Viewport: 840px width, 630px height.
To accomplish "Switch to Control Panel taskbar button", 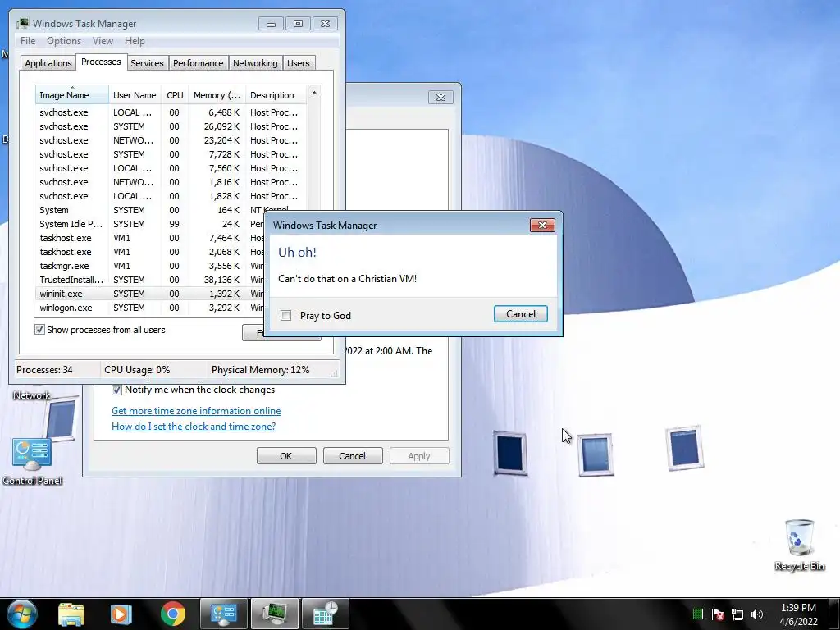I will (x=223, y=614).
